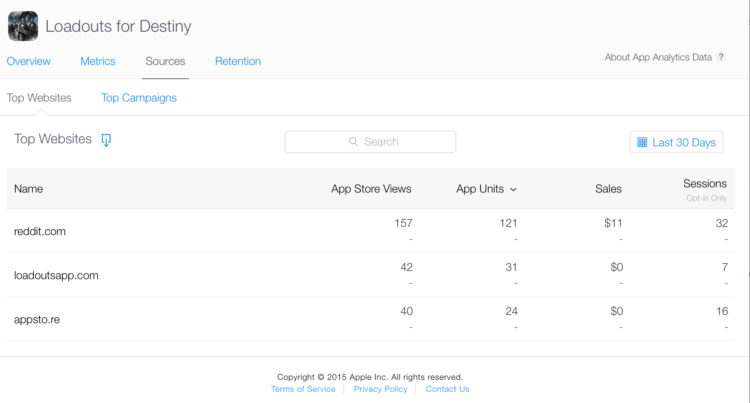Sort by the Name column header

[28, 189]
